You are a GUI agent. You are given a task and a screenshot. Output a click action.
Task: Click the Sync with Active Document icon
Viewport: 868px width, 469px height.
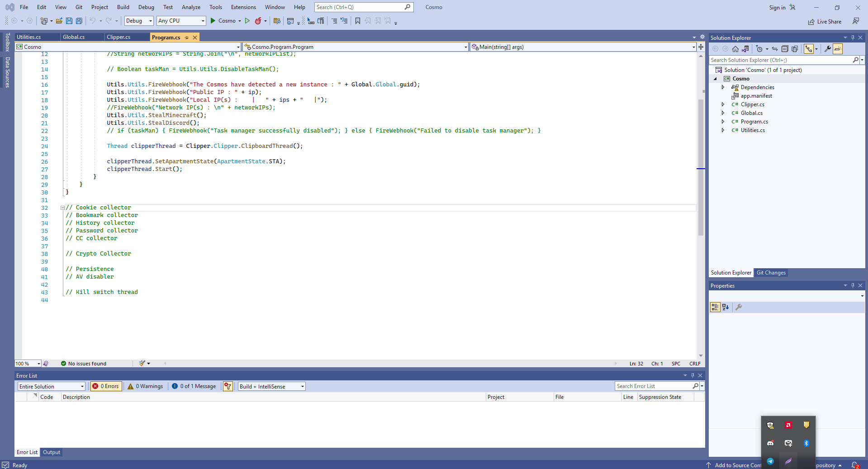coord(775,49)
